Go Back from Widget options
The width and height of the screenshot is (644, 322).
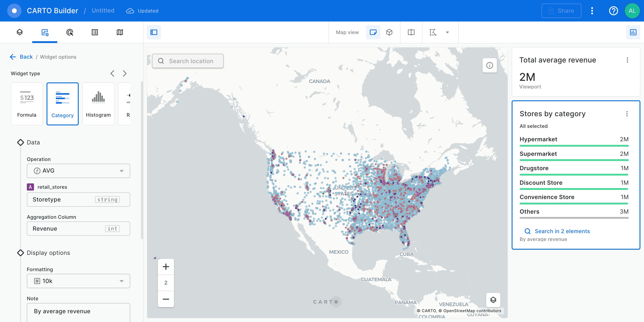[x=26, y=57]
